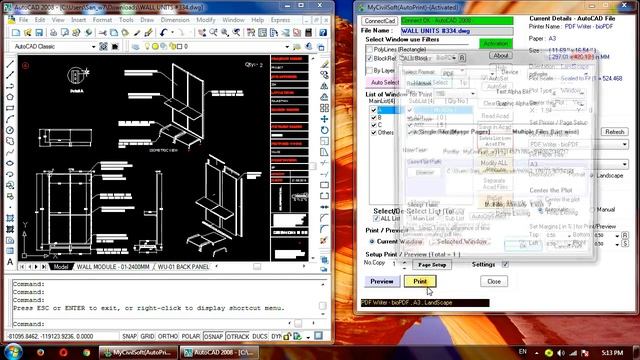Check the By Layer filter checkbox
The height and width of the screenshot is (360, 640).
369,70
